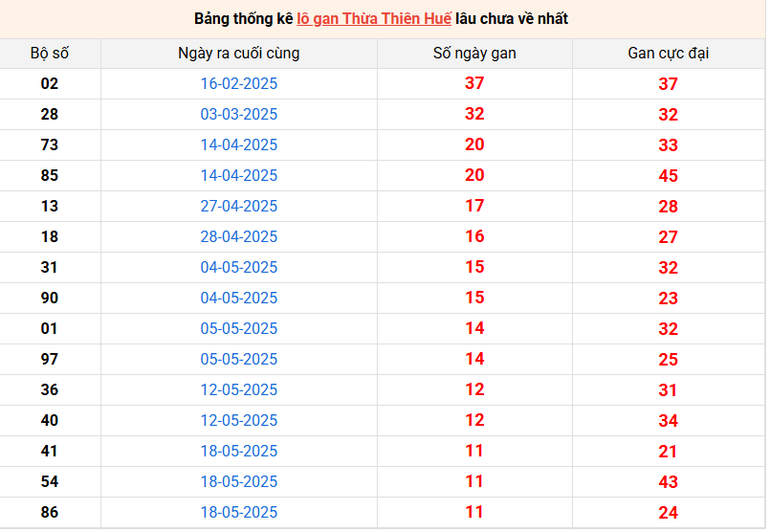Open the date in row 97
Viewport: 770px width, 532px height.
(238, 360)
